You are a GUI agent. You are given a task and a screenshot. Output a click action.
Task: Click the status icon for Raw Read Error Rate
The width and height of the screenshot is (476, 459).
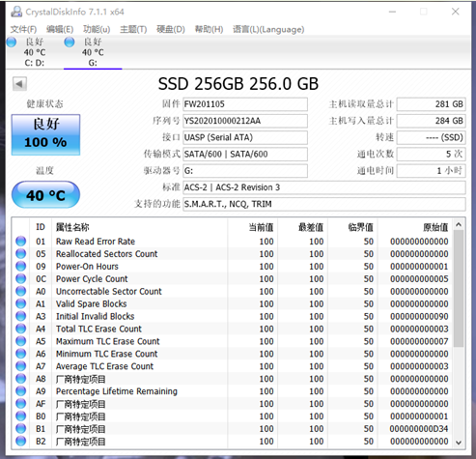[21, 242]
